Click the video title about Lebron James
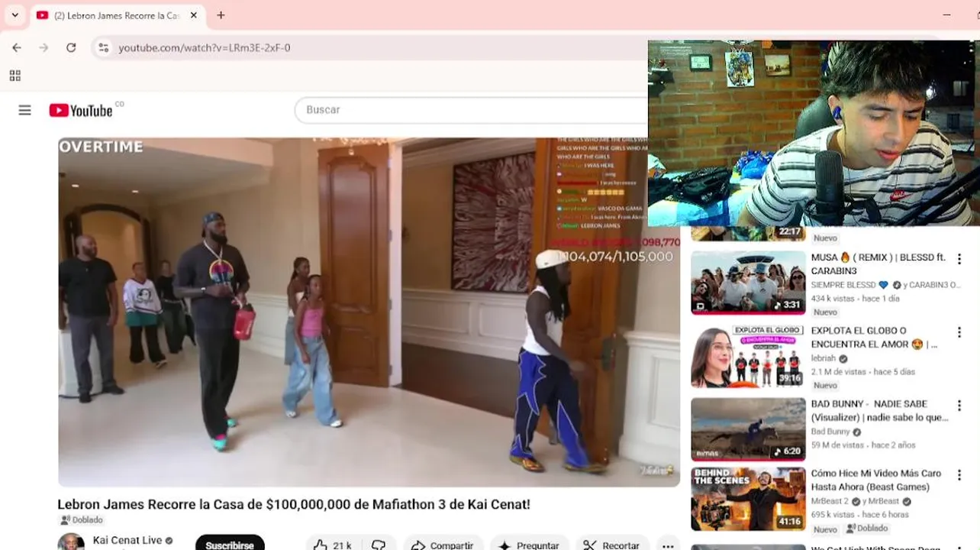The image size is (980, 550). coord(294,504)
